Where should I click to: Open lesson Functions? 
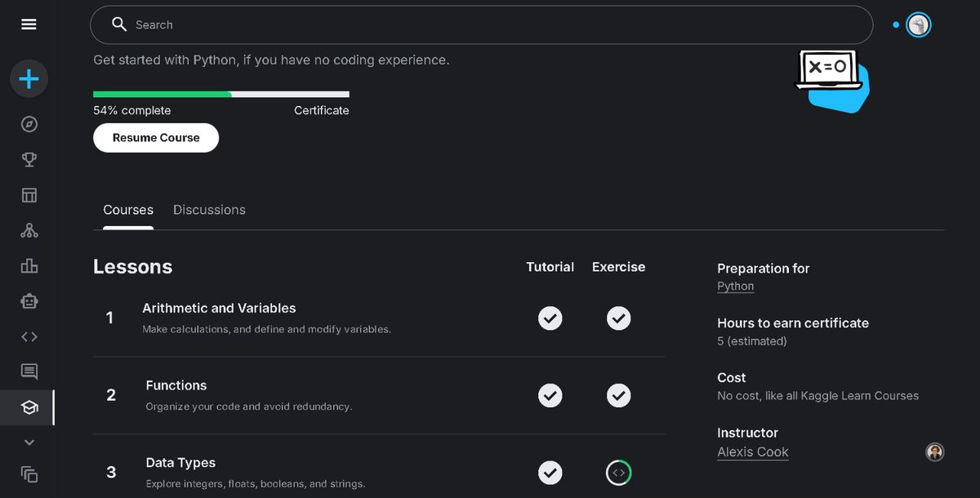(x=176, y=385)
